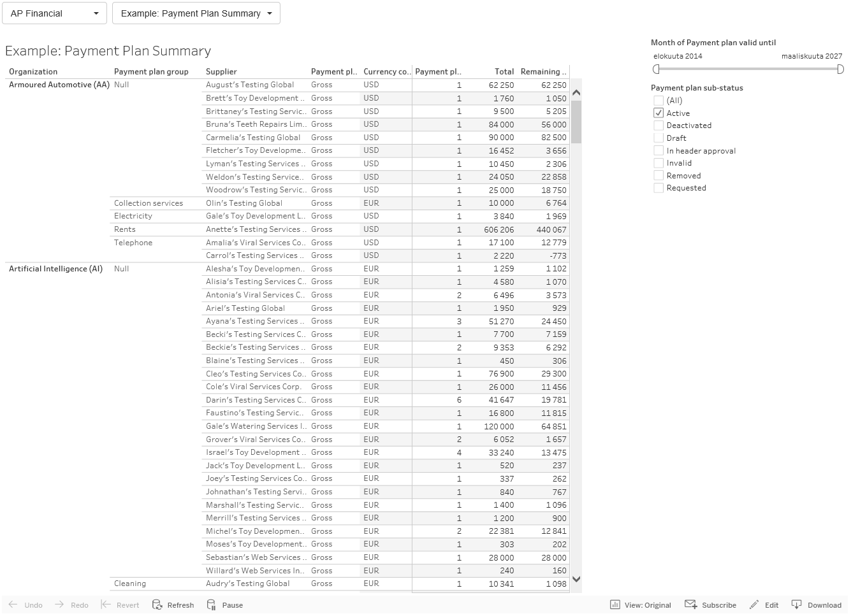The height and width of the screenshot is (616, 851).
Task: Click the right handle of date slider
Action: 840,69
